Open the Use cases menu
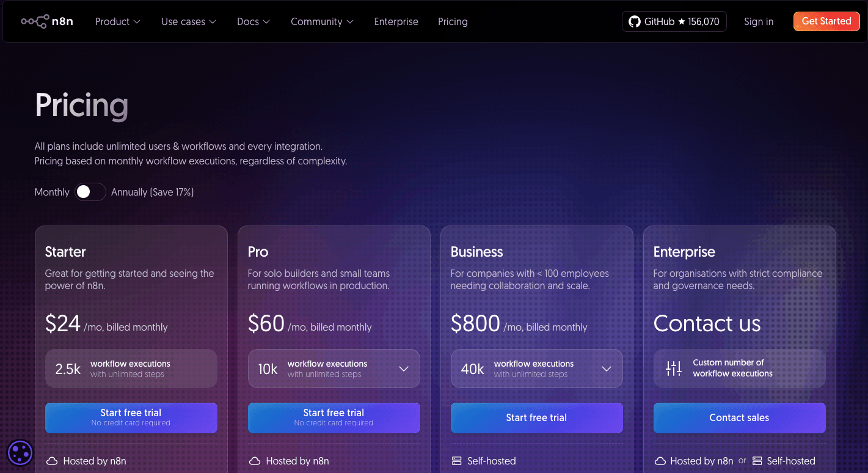The height and width of the screenshot is (473, 868). click(x=188, y=21)
